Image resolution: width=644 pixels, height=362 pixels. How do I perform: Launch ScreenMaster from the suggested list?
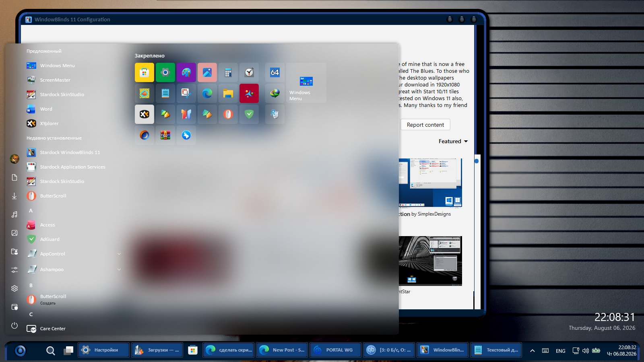point(74,80)
